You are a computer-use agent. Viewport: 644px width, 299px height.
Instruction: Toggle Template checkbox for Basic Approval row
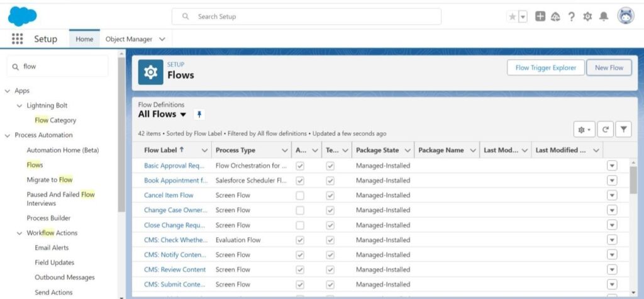click(330, 166)
